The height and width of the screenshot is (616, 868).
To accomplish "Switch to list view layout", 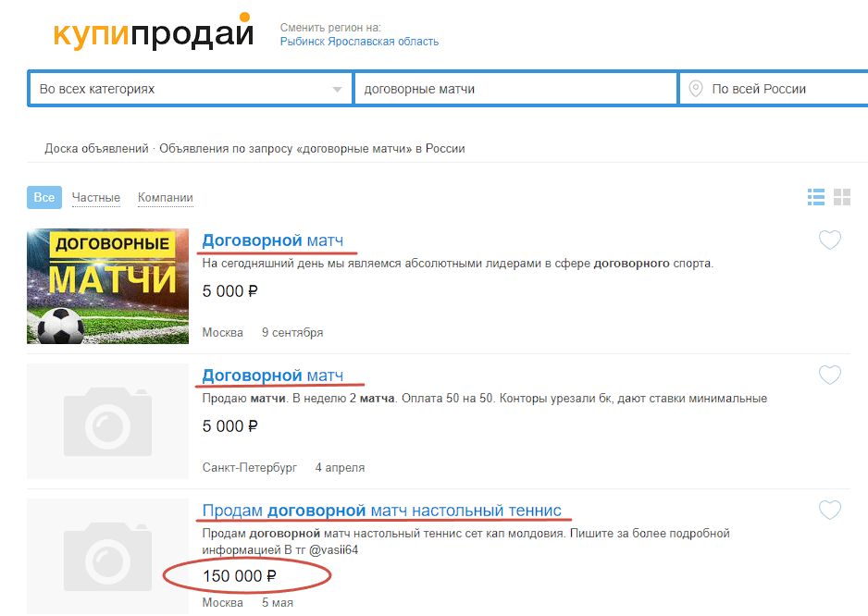I will tap(816, 197).
